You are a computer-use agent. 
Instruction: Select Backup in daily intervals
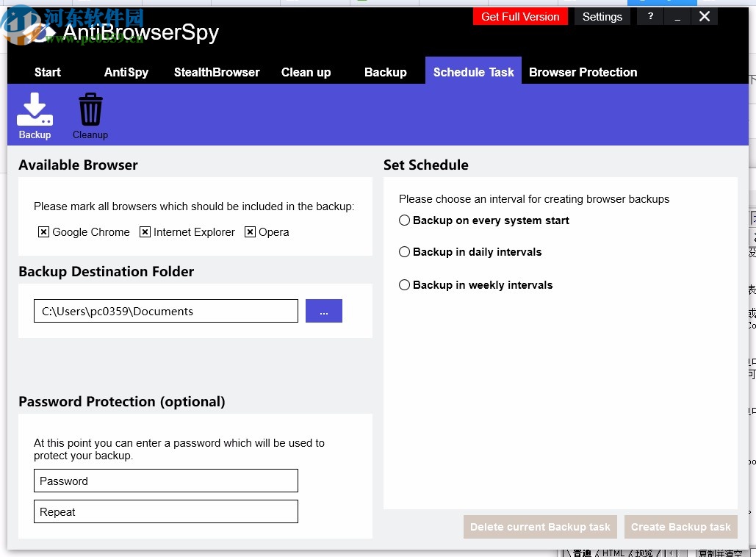[x=404, y=251]
